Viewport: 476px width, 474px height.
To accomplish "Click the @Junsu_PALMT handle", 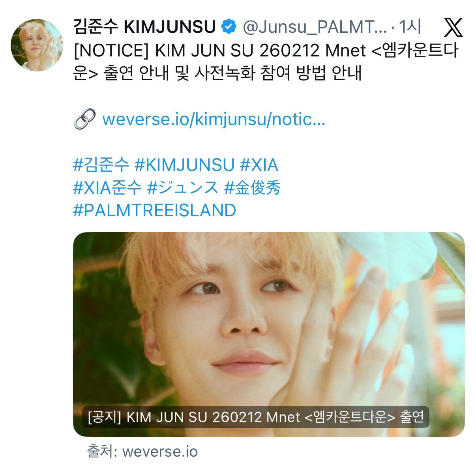I will (x=315, y=27).
